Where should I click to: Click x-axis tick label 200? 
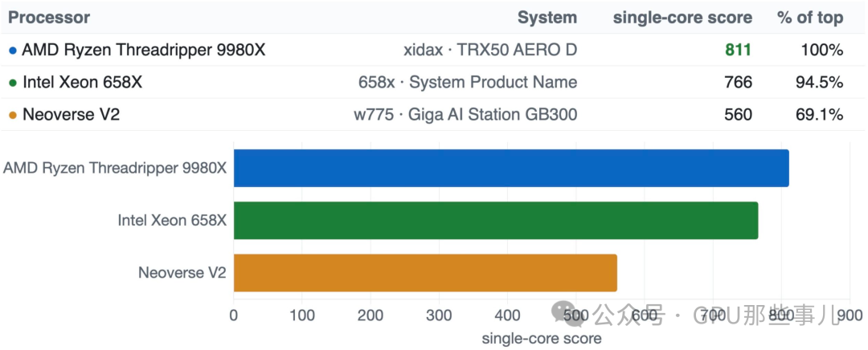click(371, 316)
